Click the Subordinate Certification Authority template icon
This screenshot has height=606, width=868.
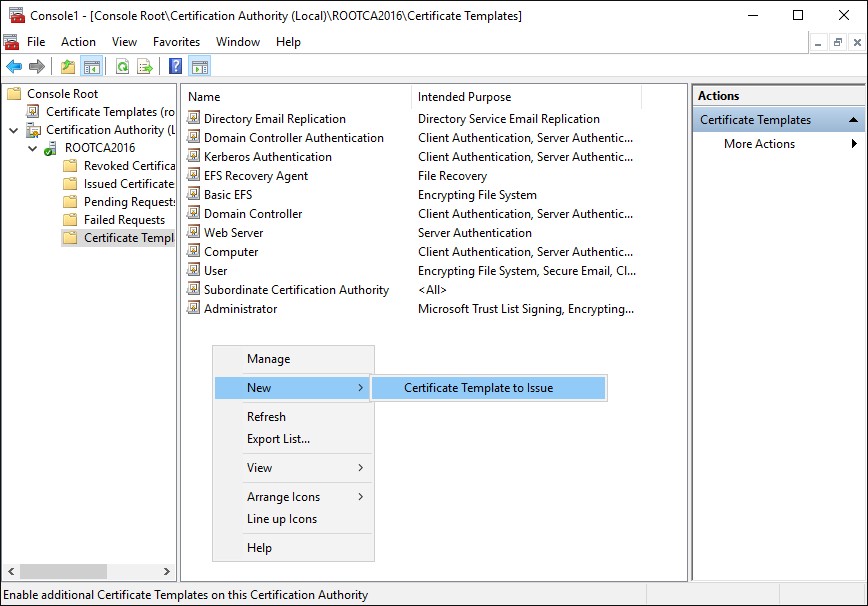click(193, 289)
